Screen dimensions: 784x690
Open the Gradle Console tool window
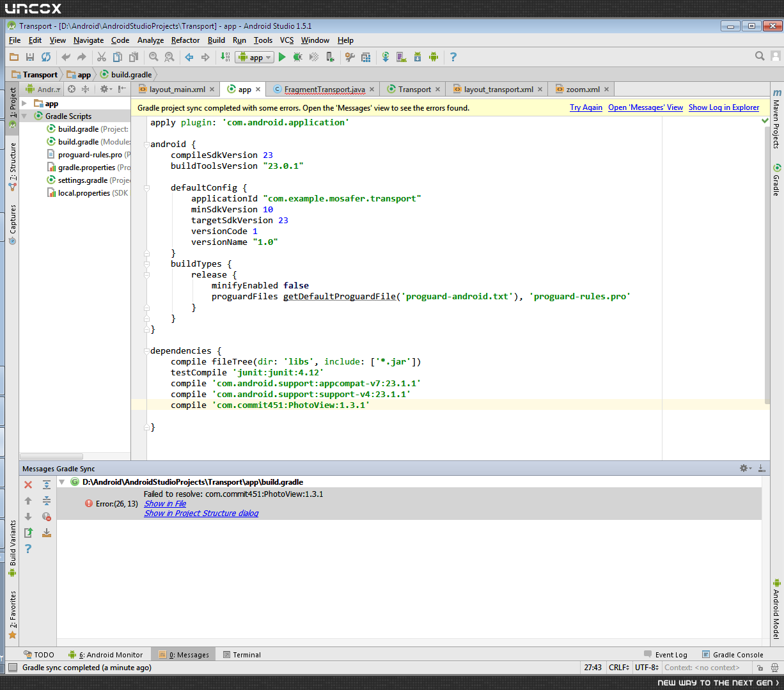tap(733, 655)
